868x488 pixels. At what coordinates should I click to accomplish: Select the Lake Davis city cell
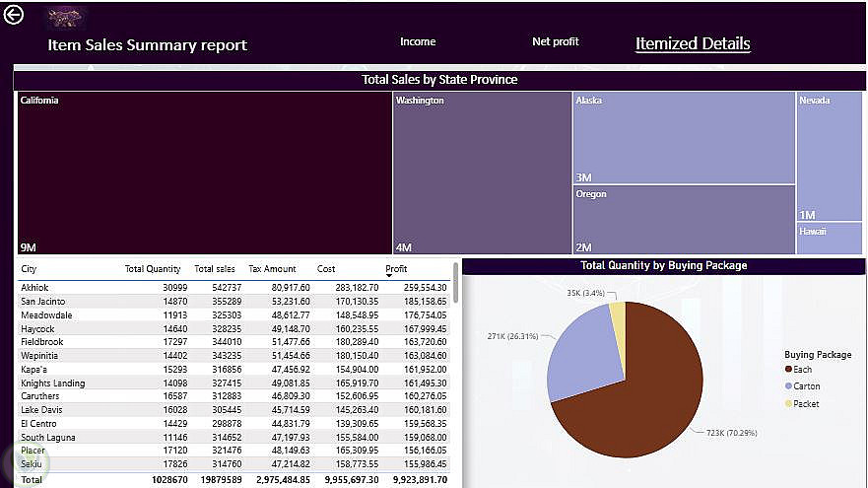click(41, 410)
